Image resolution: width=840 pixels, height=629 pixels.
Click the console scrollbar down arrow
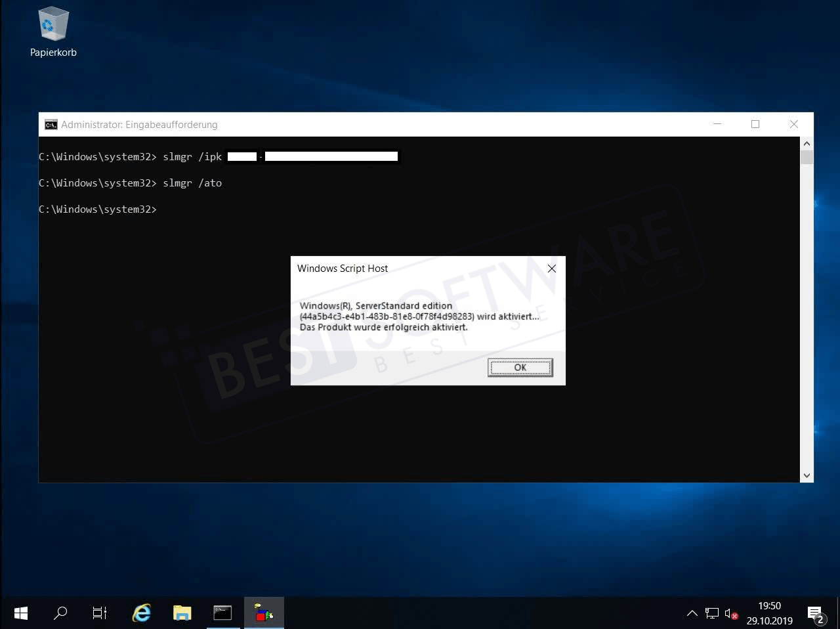click(x=807, y=475)
